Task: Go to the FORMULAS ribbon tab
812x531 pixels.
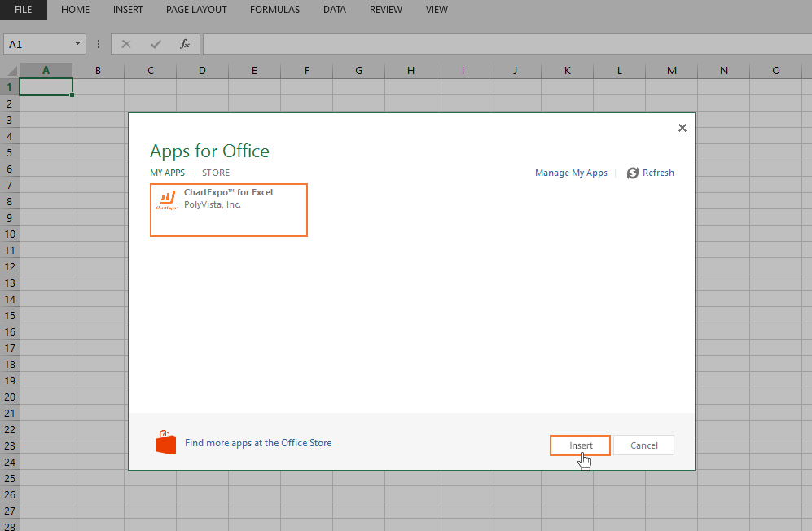Action: tap(274, 9)
